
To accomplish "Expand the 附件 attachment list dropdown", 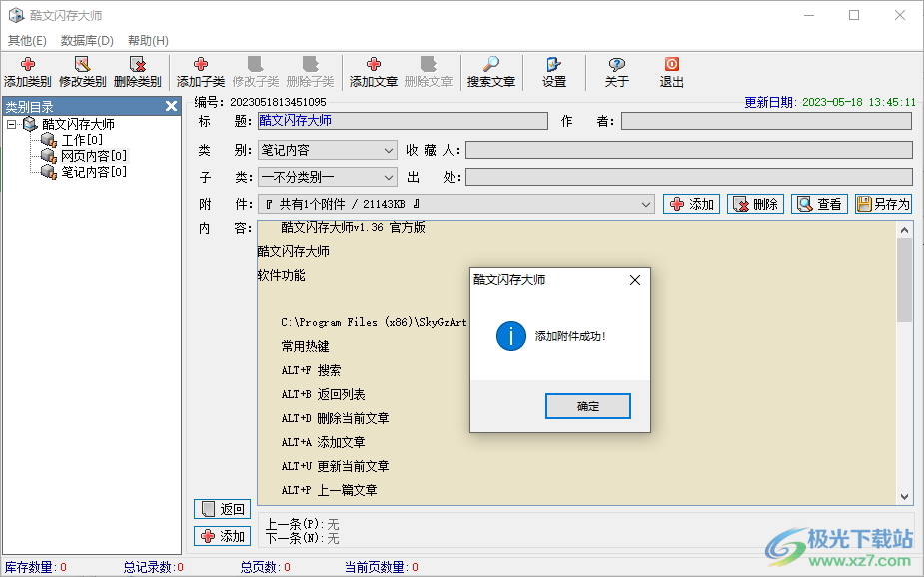I will click(x=646, y=205).
